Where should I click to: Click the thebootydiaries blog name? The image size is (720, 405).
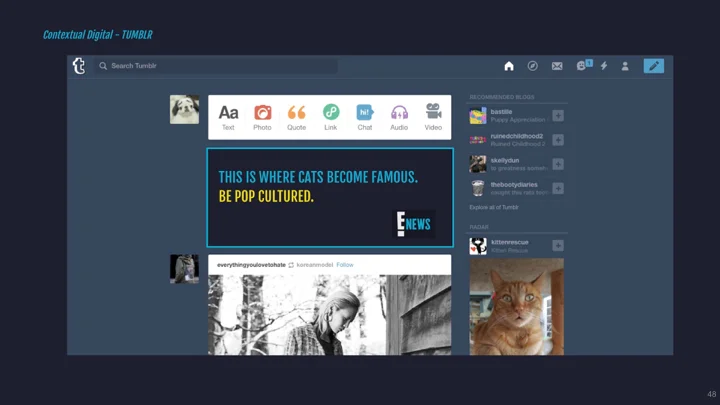(x=514, y=185)
